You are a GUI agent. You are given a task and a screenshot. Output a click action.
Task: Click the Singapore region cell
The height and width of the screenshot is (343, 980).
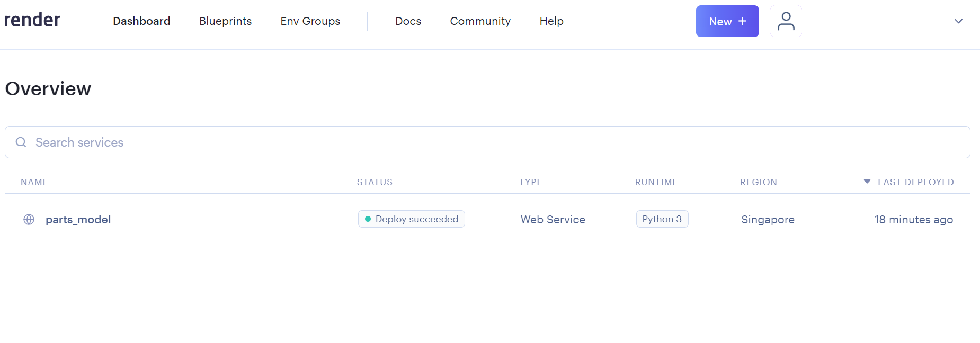(x=768, y=220)
